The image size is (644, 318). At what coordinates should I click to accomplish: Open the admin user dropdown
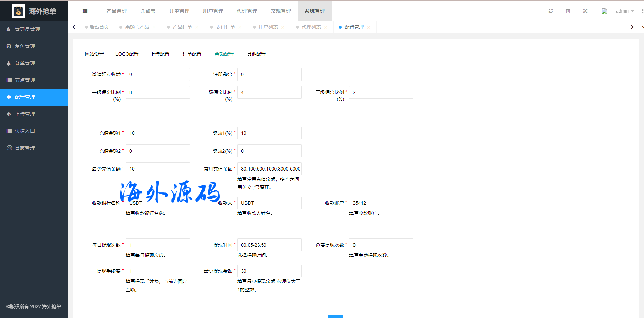click(x=625, y=11)
